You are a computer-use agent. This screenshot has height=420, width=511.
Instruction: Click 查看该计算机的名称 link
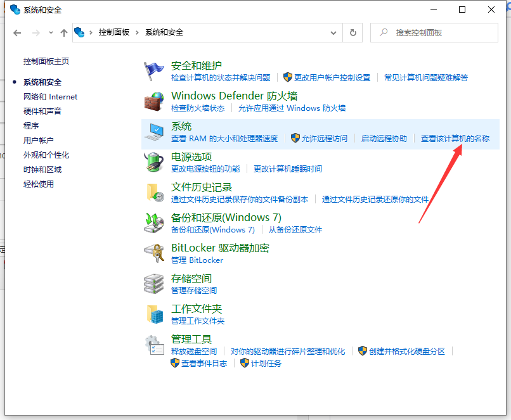point(456,137)
